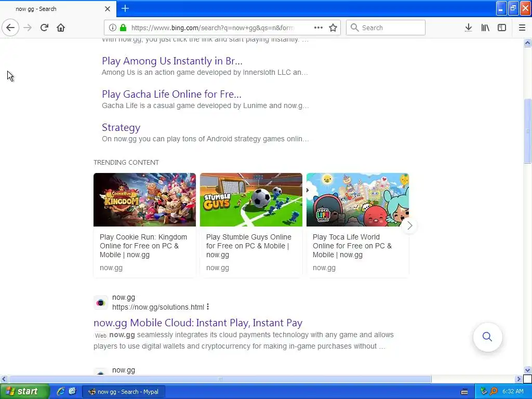Viewport: 532px width, 399px height.
Task: Click second quick launch browser icon
Action: 72,392
